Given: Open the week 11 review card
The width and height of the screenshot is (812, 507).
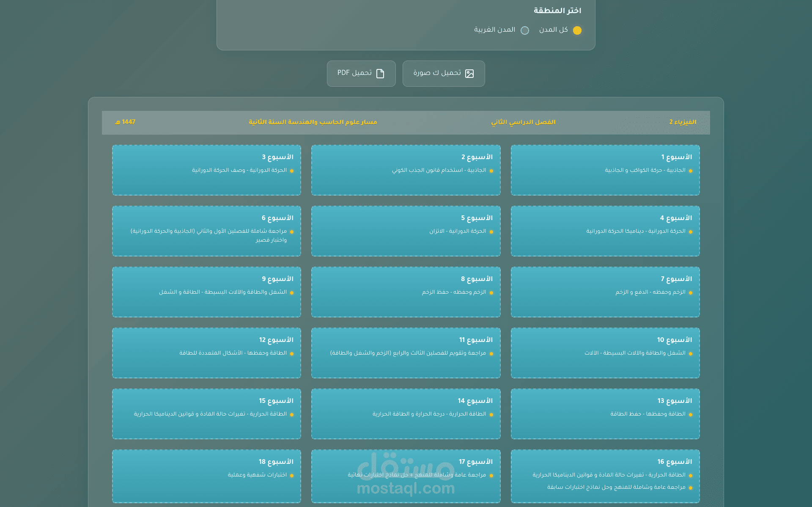Looking at the screenshot, I should 406,353.
